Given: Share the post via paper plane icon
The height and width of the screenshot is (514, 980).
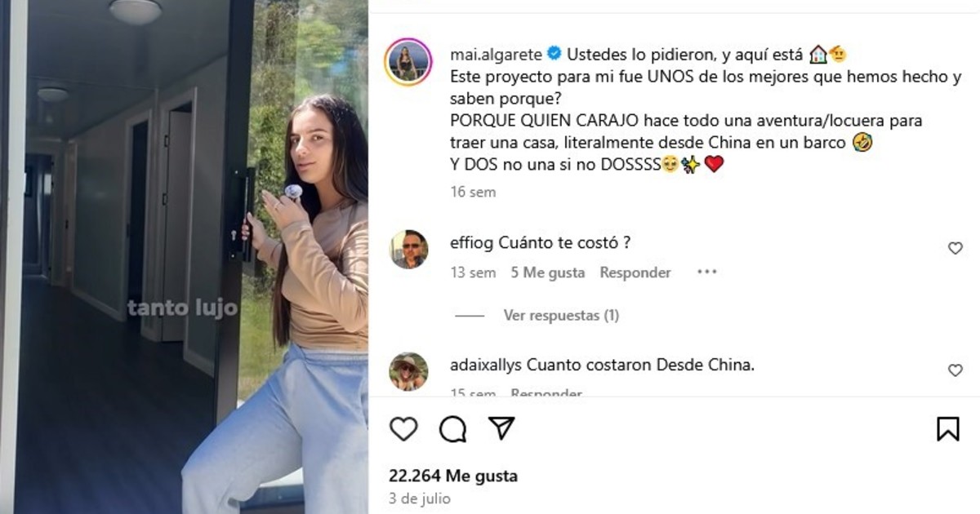Looking at the screenshot, I should (x=501, y=428).
